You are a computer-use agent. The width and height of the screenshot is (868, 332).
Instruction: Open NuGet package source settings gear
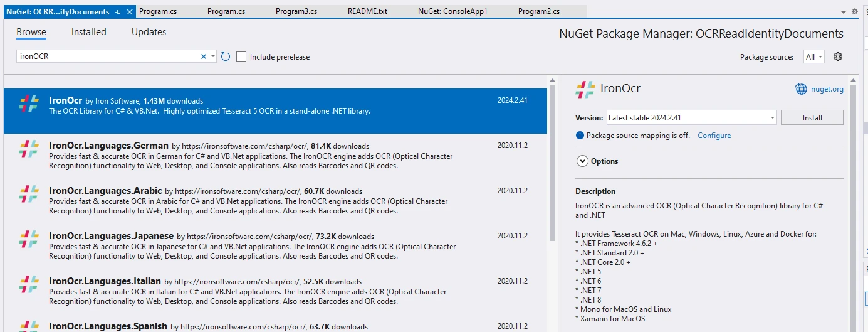click(838, 56)
